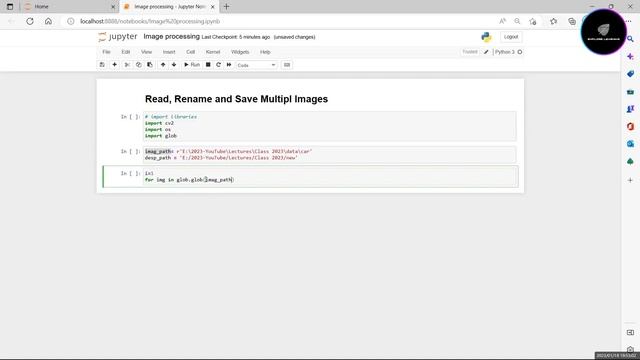Copy selected cells using the copy icon
This screenshot has width=640, height=360.
(138, 65)
